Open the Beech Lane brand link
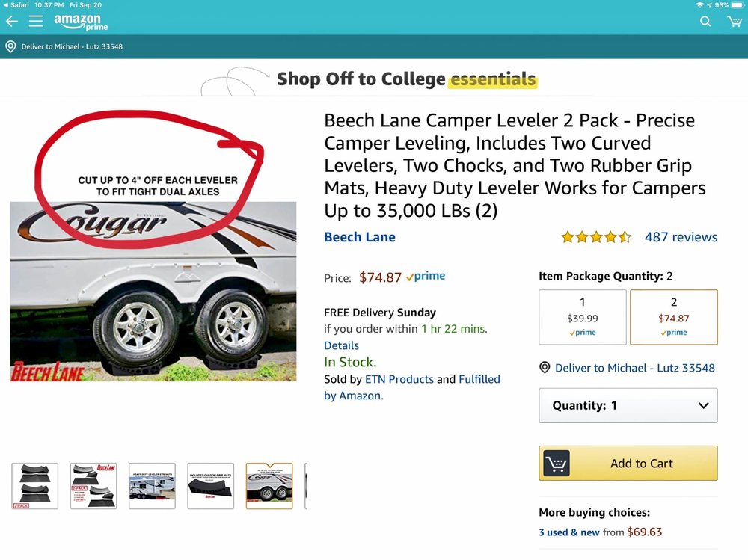 click(360, 237)
